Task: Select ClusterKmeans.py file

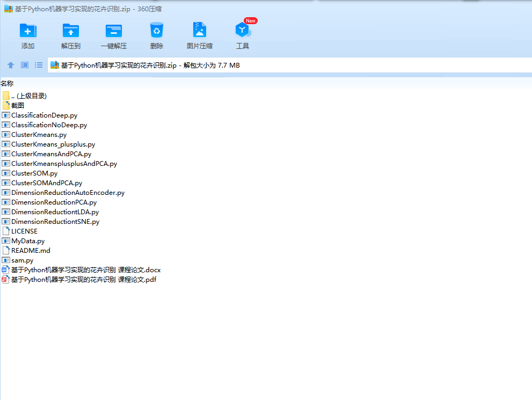Action: coord(34,135)
